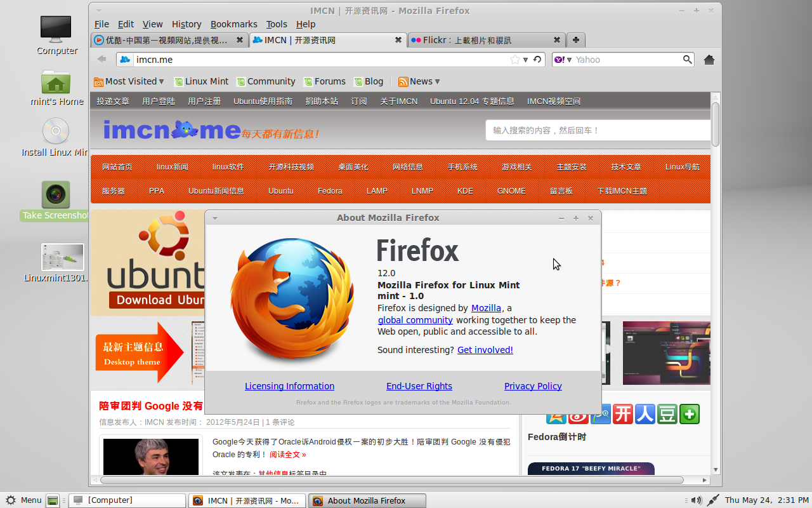Open the Community bookmark

(x=266, y=81)
